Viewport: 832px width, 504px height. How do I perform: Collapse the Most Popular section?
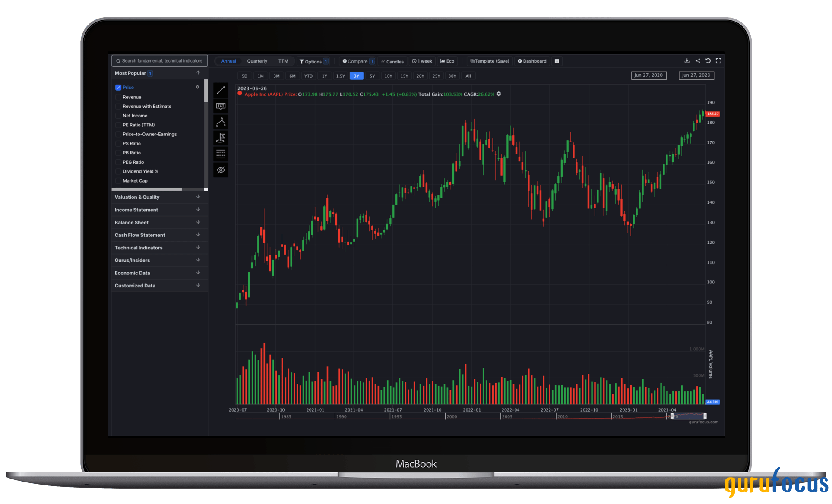point(198,72)
